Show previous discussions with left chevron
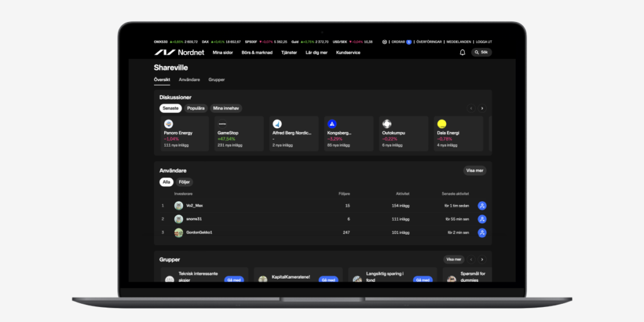 point(471,108)
